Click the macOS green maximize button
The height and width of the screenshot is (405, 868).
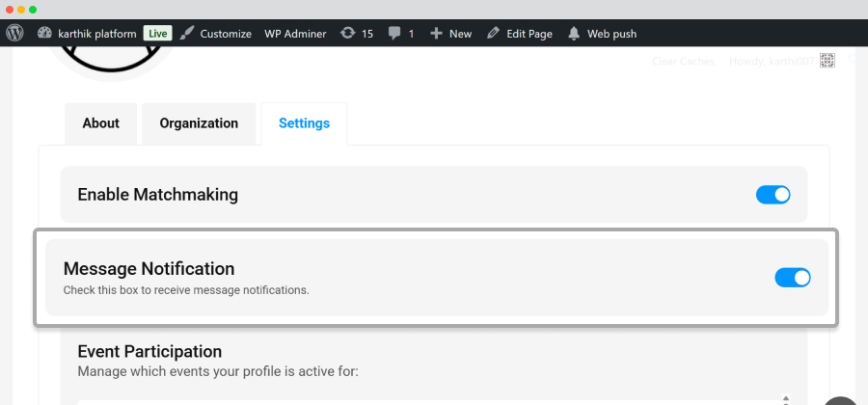pyautogui.click(x=33, y=10)
